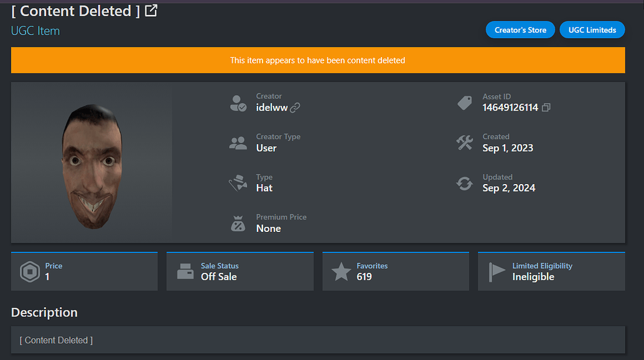Click the Price label

[54, 266]
